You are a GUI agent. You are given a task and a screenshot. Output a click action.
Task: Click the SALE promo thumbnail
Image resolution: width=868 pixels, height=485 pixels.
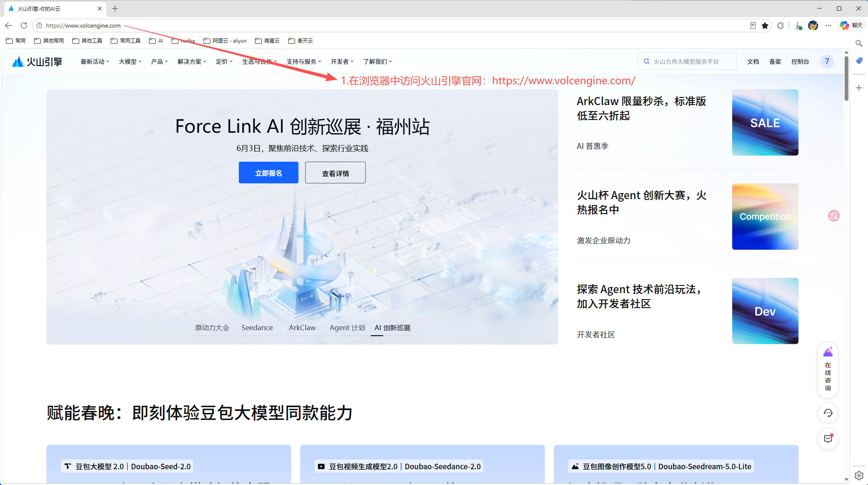[765, 123]
